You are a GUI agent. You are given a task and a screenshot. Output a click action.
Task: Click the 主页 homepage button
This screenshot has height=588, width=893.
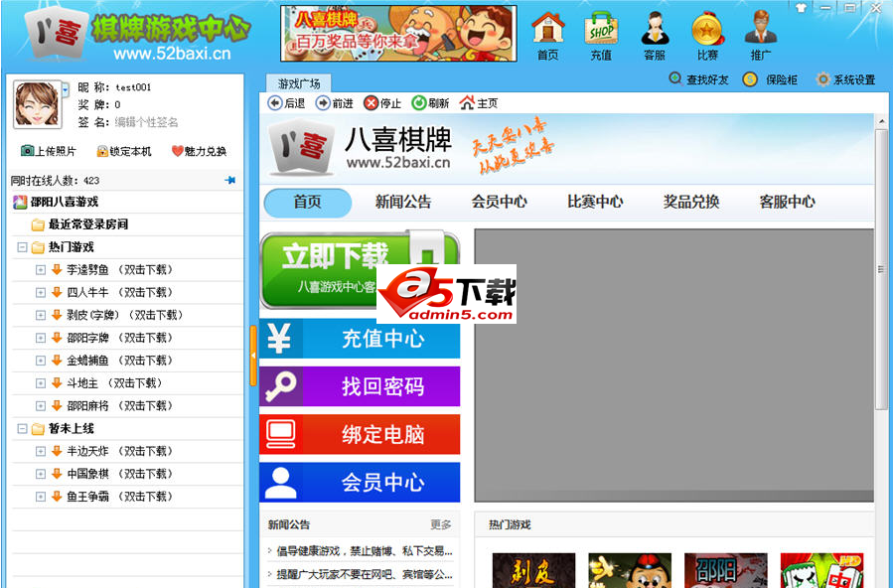pyautogui.click(x=479, y=103)
